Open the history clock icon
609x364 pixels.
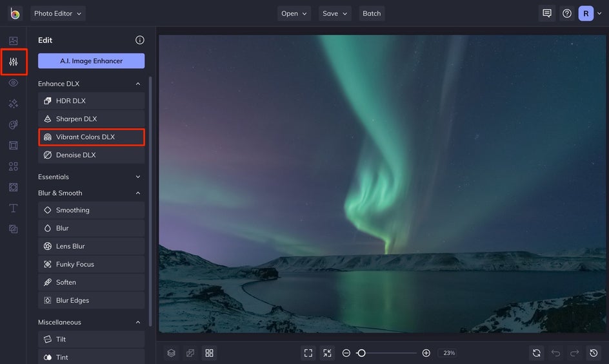pyautogui.click(x=594, y=353)
